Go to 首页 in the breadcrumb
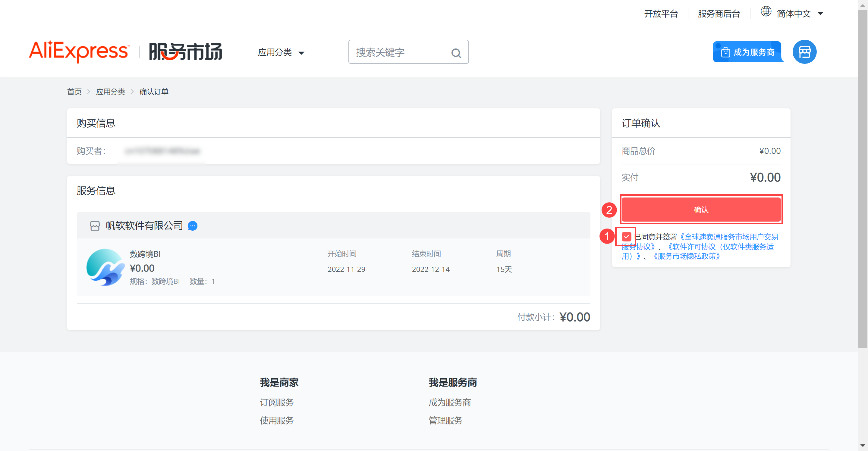 (x=74, y=92)
